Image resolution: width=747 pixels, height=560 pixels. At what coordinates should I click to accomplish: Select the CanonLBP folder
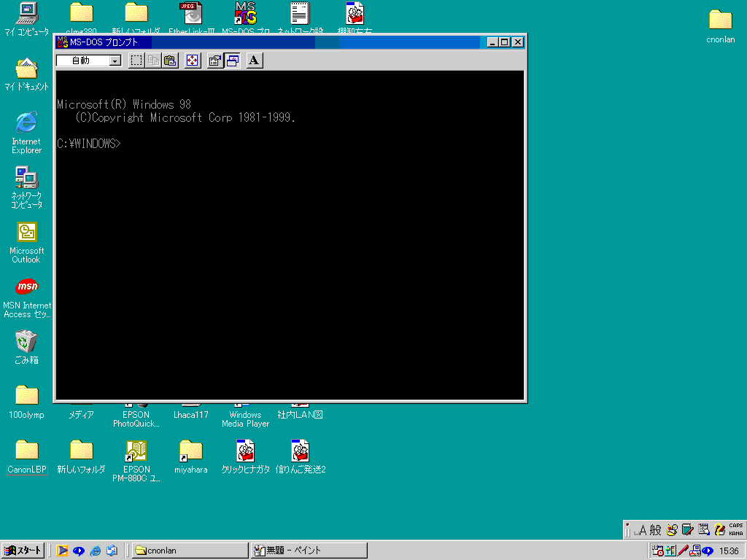[27, 457]
